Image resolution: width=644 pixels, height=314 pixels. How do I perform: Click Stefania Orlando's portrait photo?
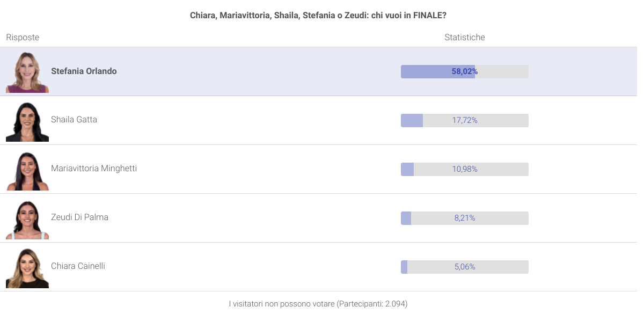click(27, 72)
